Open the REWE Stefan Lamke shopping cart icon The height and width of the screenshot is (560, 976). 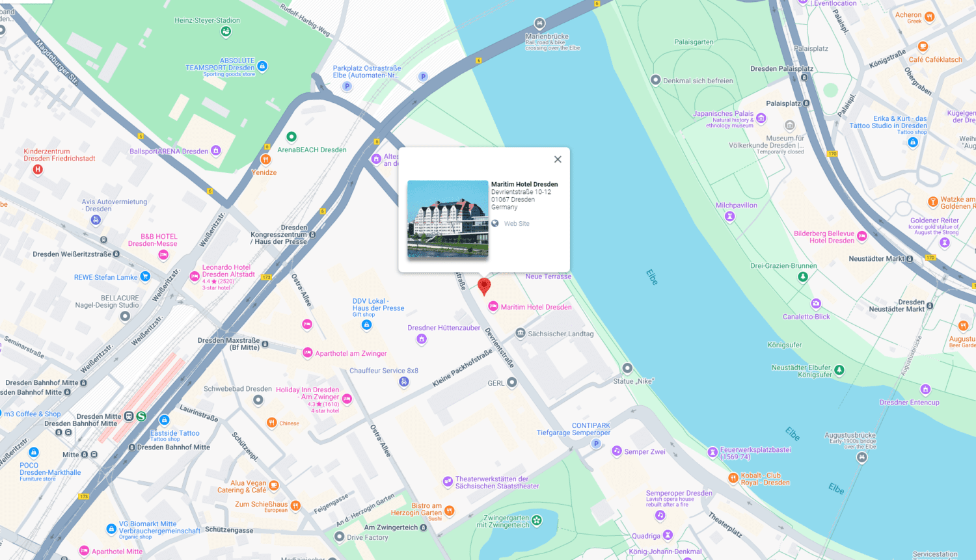pyautogui.click(x=146, y=276)
